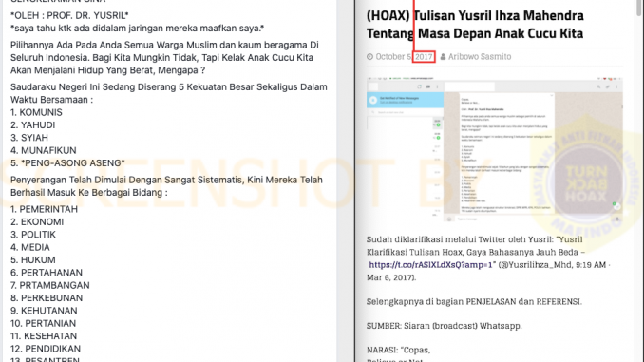Open the three-dot menu in the embedded chat header

[x=616, y=86]
